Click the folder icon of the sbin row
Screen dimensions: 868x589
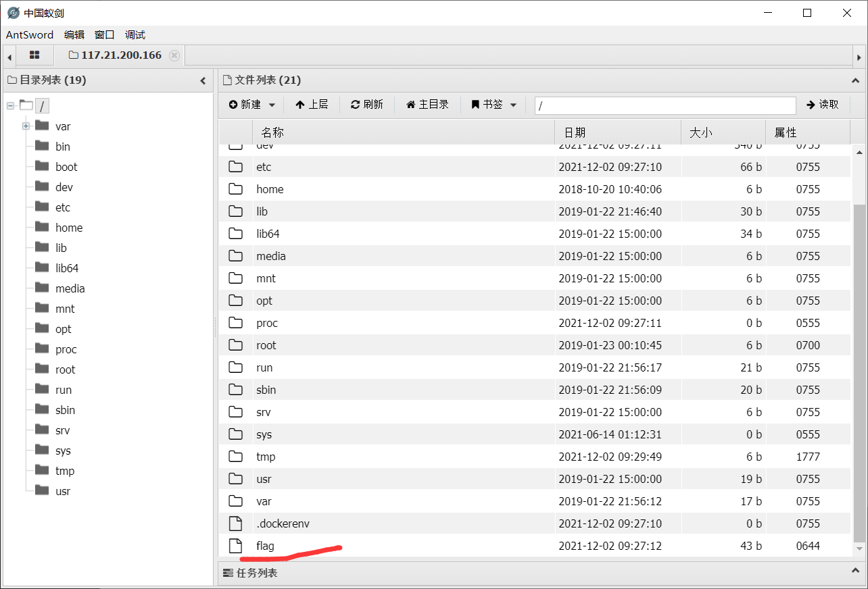coord(235,390)
